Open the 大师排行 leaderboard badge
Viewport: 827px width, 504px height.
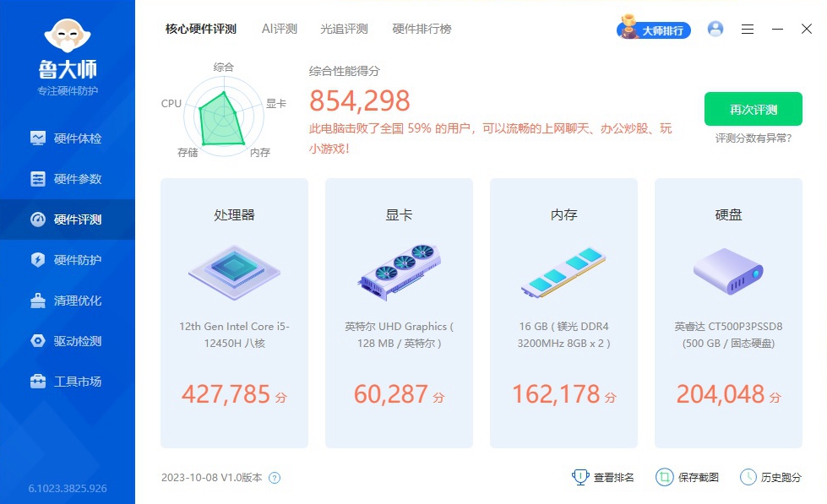pyautogui.click(x=654, y=29)
